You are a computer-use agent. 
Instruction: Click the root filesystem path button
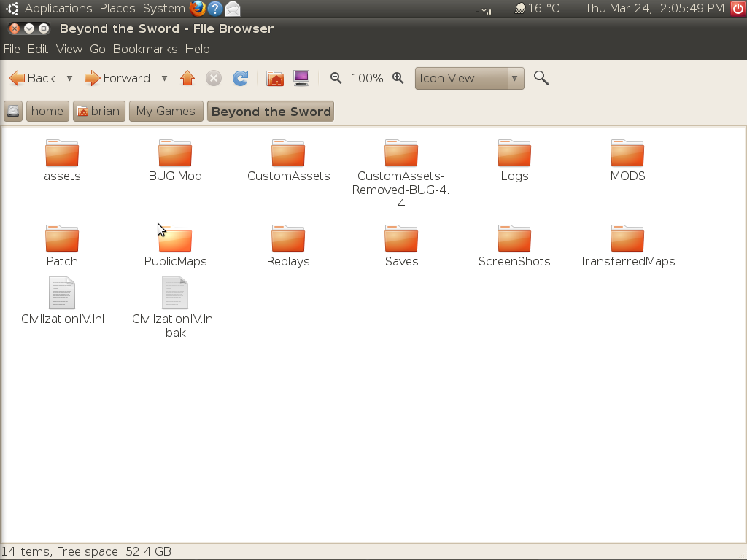pyautogui.click(x=13, y=111)
